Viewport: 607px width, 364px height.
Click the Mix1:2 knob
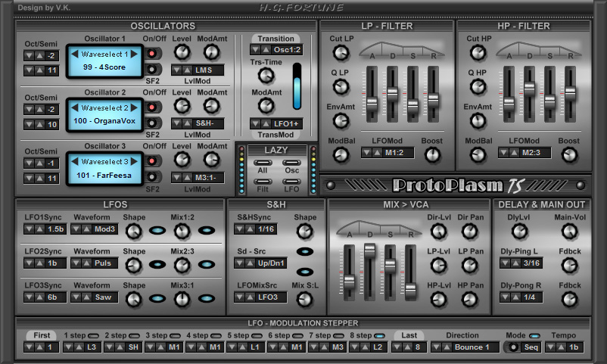[182, 231]
